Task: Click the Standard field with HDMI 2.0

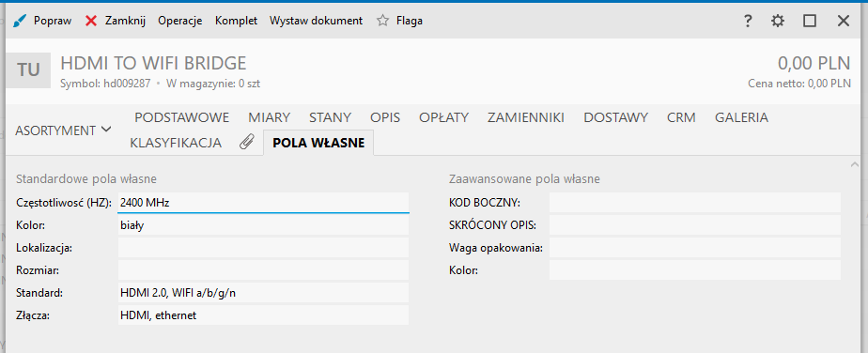Action: click(x=263, y=293)
